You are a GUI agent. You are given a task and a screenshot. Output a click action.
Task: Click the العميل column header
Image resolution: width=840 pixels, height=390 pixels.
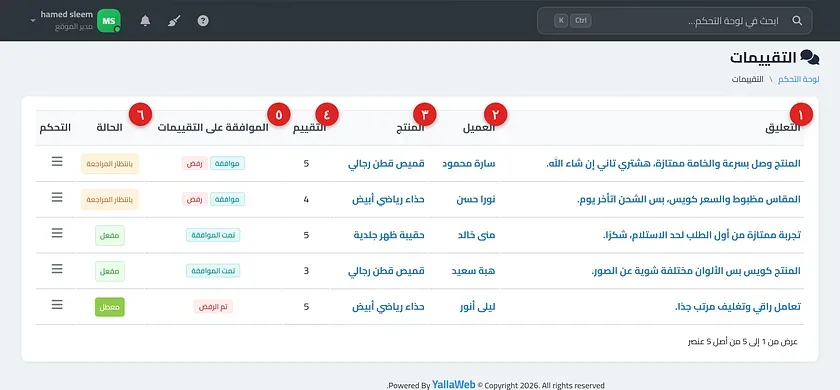pyautogui.click(x=479, y=128)
